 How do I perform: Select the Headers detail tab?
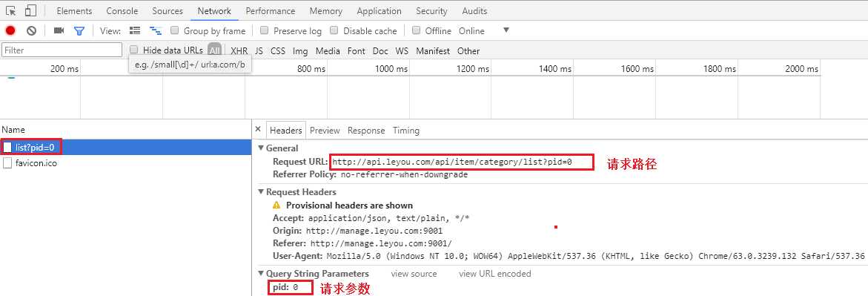click(x=285, y=131)
